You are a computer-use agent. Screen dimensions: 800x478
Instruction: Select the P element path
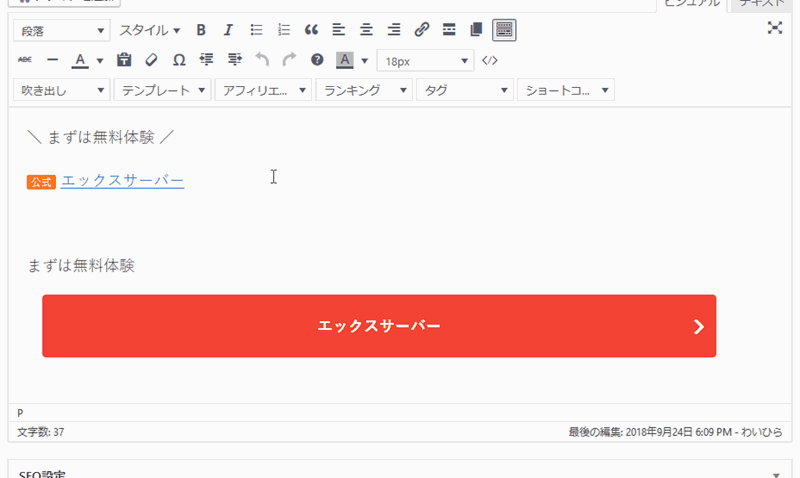[x=20, y=413]
